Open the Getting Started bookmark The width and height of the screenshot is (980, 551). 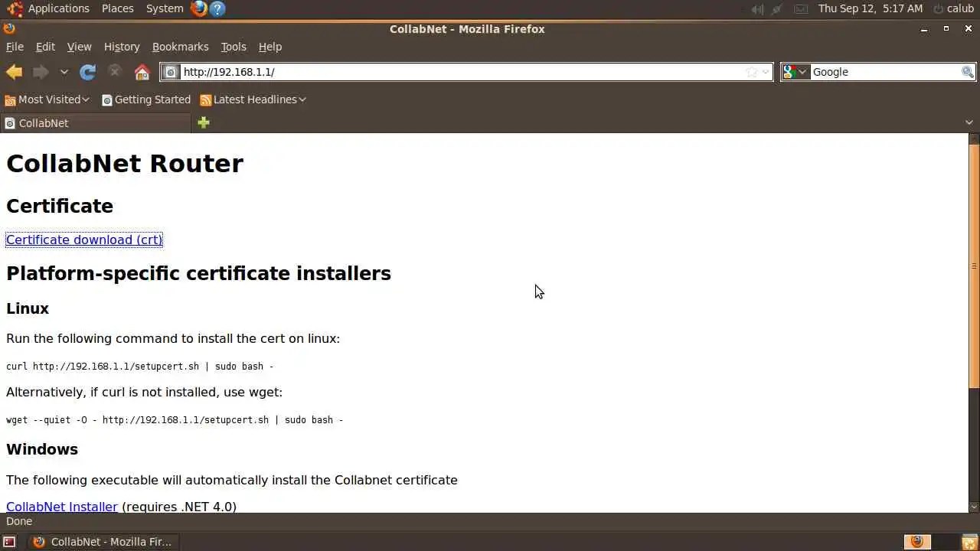coord(145,99)
